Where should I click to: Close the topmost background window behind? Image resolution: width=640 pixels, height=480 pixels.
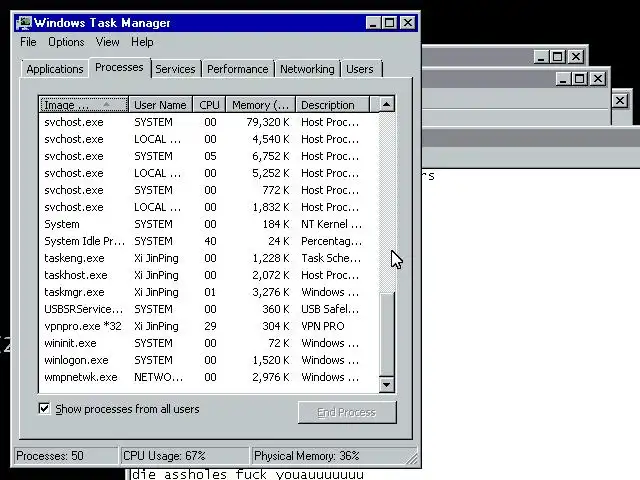tap(576, 56)
